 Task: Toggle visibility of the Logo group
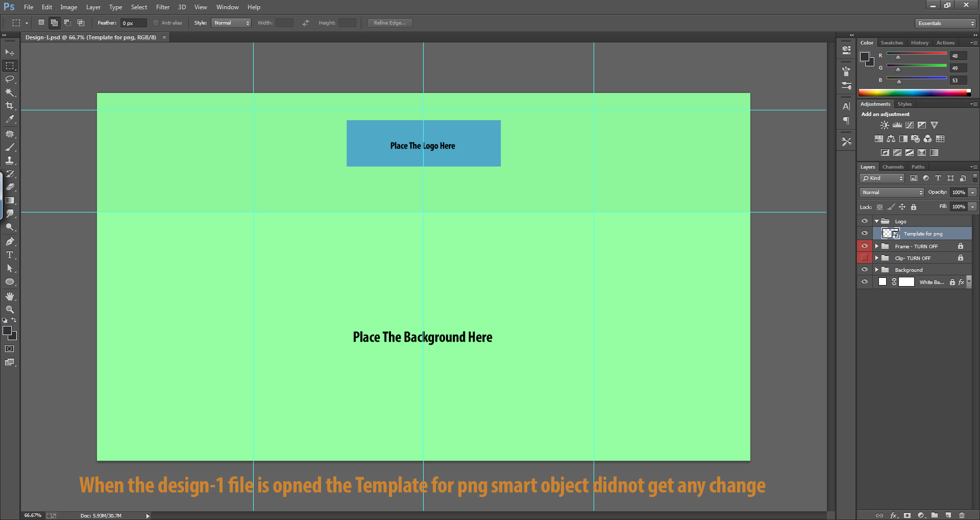point(865,221)
